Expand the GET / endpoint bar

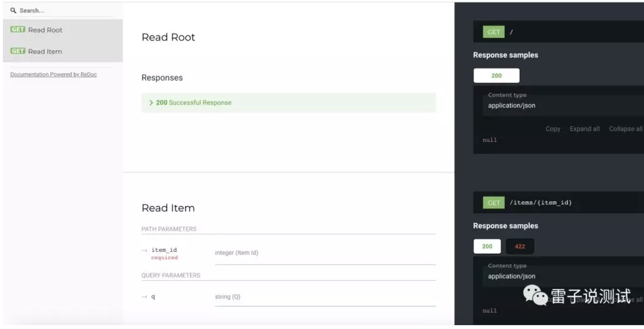(x=559, y=32)
